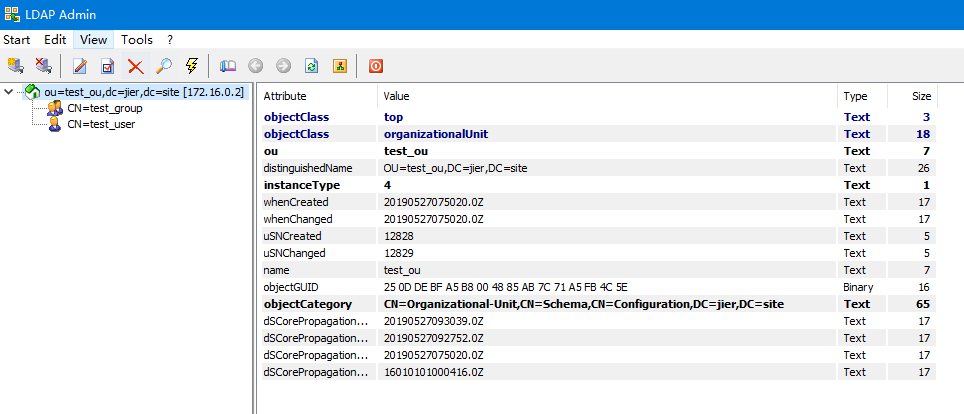Image resolution: width=964 pixels, height=414 pixels.
Task: Click the size value 65 for objectCategory
Action: 923,304
